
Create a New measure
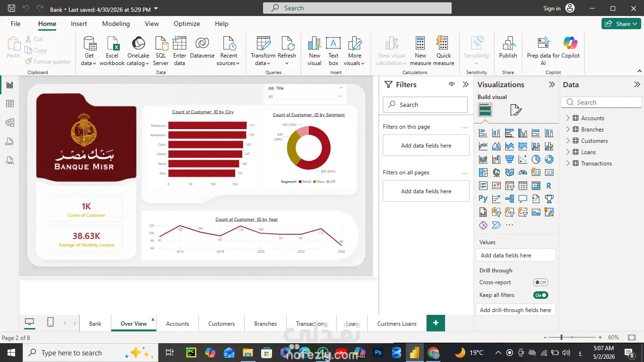421,51
